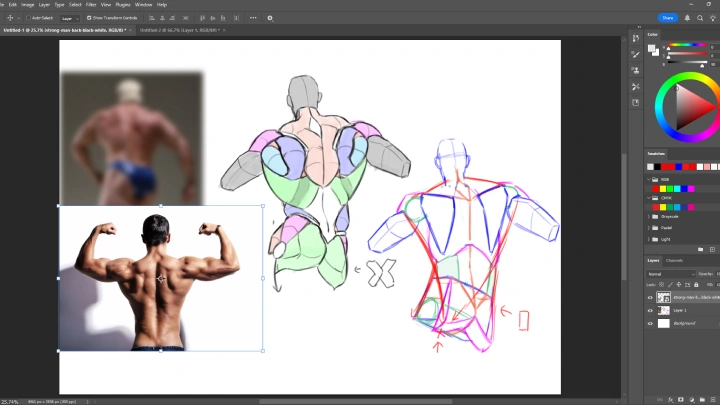Screen dimensions: 720x405
Task: Collapse panel dock double-arrow
Action: (x=639, y=27)
